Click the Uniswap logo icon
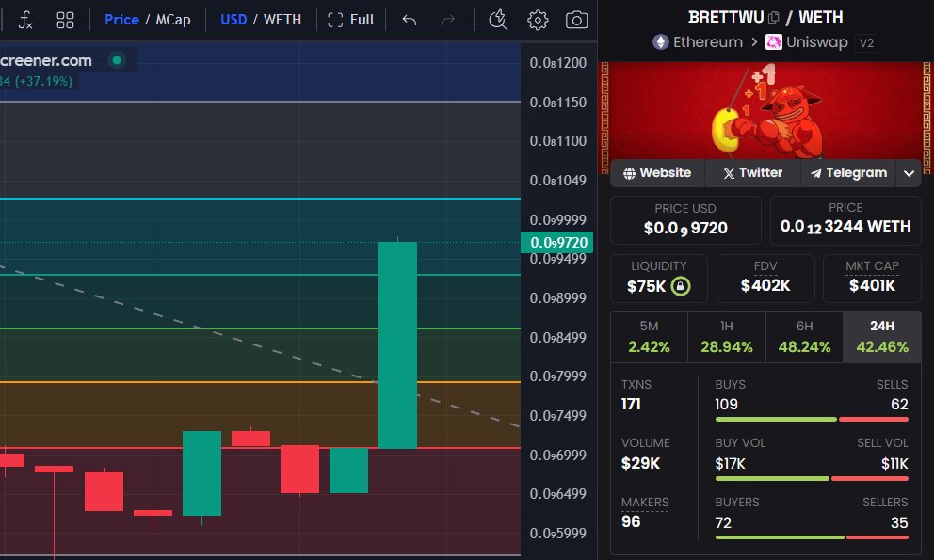 tap(773, 42)
